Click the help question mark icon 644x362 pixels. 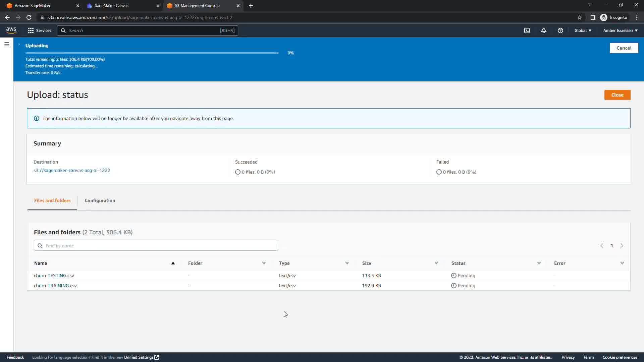click(560, 31)
